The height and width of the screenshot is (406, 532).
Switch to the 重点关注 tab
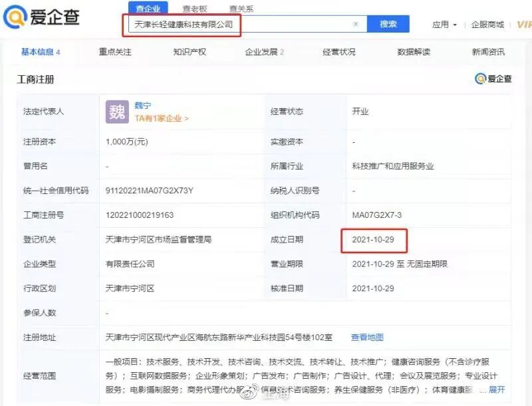(x=115, y=52)
